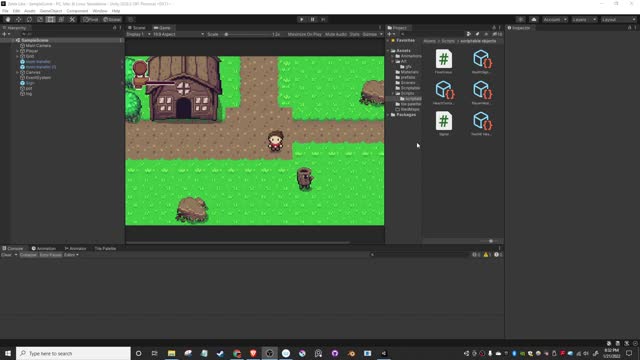Select the Sign prefab in Hierarchy

pyautogui.click(x=30, y=83)
